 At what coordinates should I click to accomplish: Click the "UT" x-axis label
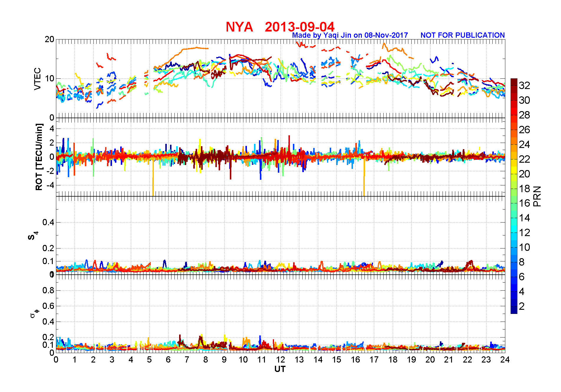tap(280, 369)
